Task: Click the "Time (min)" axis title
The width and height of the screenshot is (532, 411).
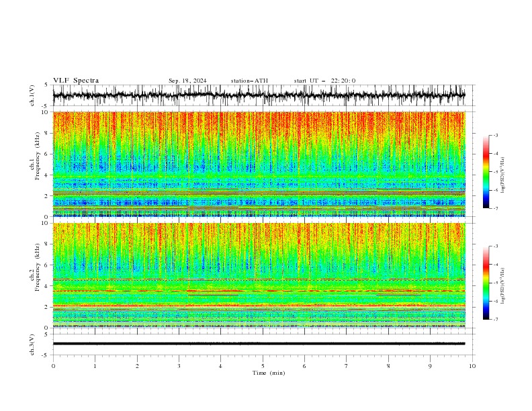Action: [x=269, y=373]
